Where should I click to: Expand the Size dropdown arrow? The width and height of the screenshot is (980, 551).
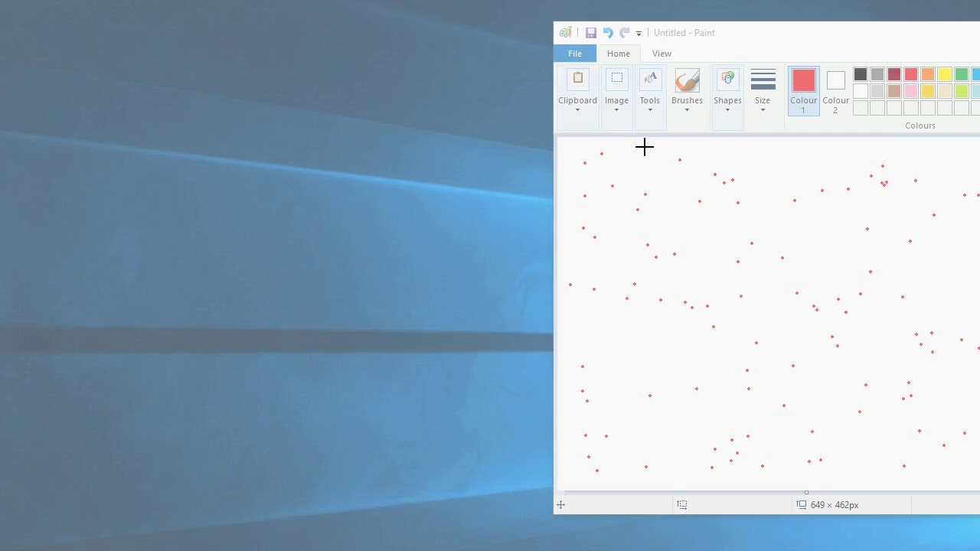763,110
